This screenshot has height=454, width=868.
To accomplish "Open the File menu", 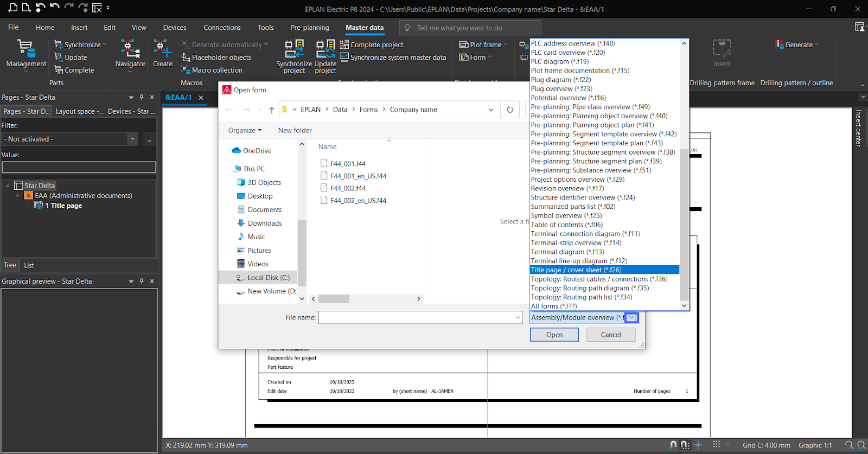I will [14, 27].
